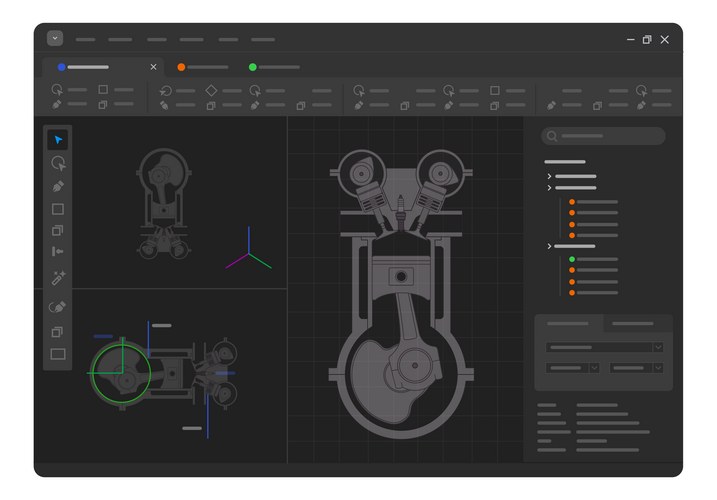
Task: Toggle the green dot item in the tree
Action: (x=572, y=260)
